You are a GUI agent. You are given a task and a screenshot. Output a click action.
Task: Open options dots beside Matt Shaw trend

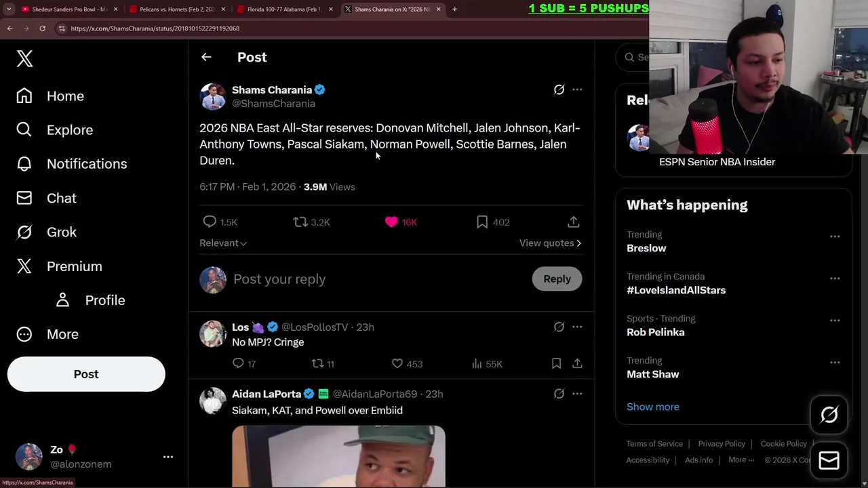tap(835, 363)
